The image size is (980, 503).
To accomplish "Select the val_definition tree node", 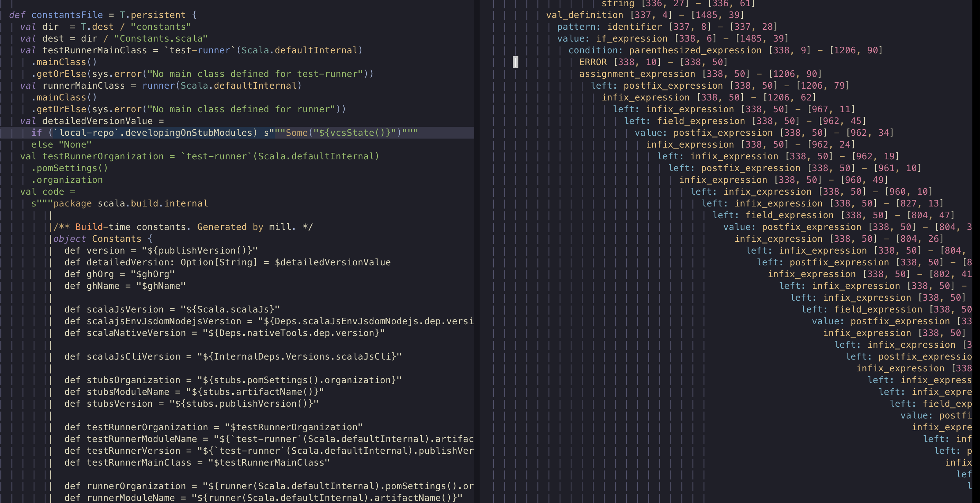I will pyautogui.click(x=584, y=15).
